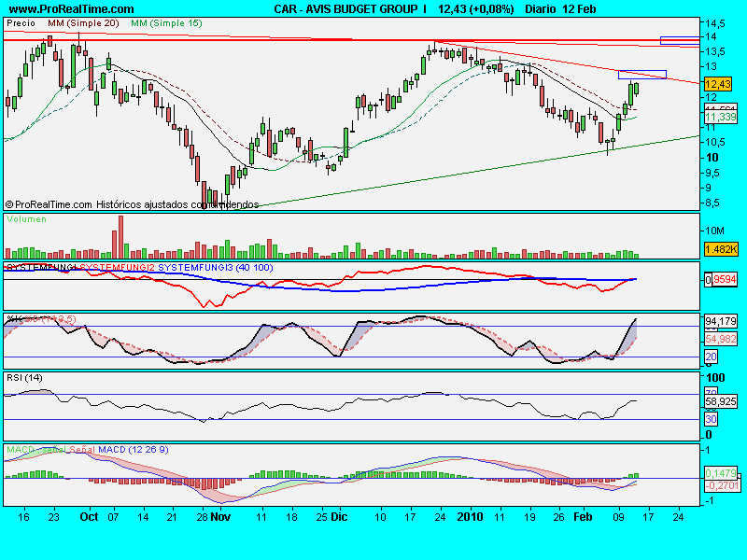The width and height of the screenshot is (747, 560).
Task: Click the blue rectangle at the 14 price level
Action: click(x=680, y=40)
